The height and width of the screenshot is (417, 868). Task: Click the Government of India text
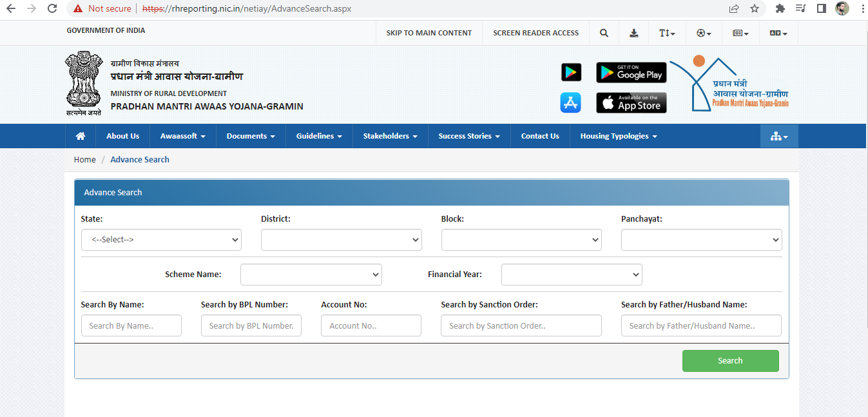[x=106, y=30]
